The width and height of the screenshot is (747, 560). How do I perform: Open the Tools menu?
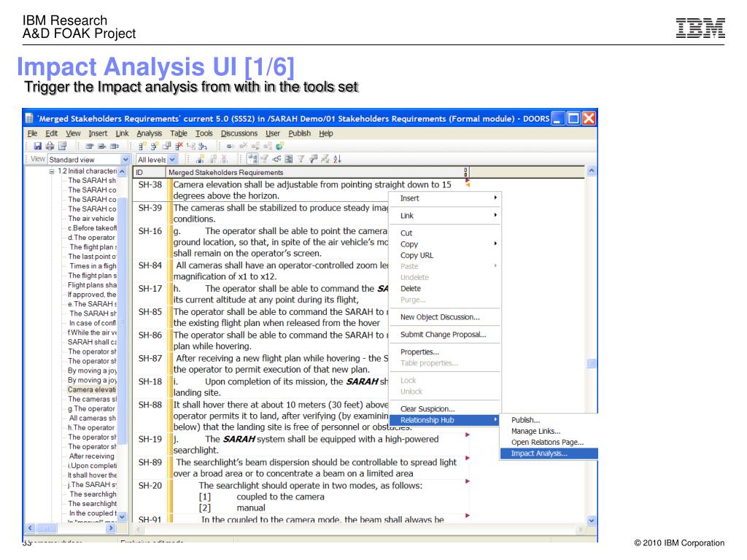coord(204,133)
